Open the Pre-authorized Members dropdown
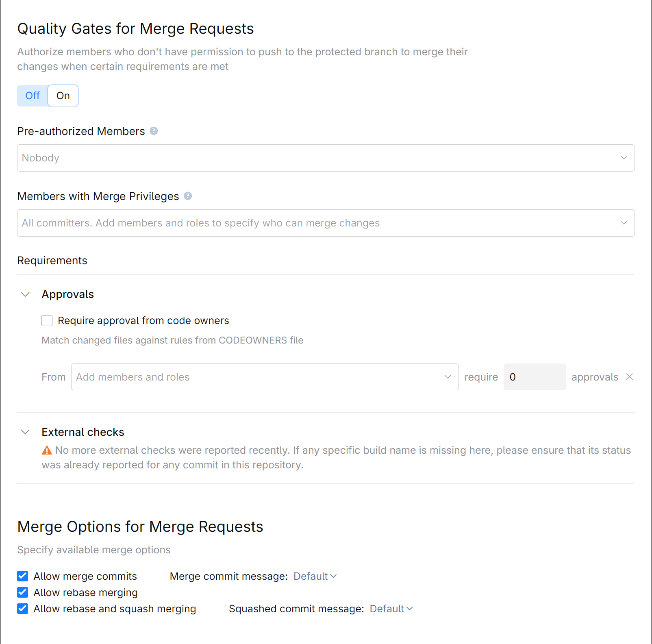The image size is (652, 644). tap(326, 158)
